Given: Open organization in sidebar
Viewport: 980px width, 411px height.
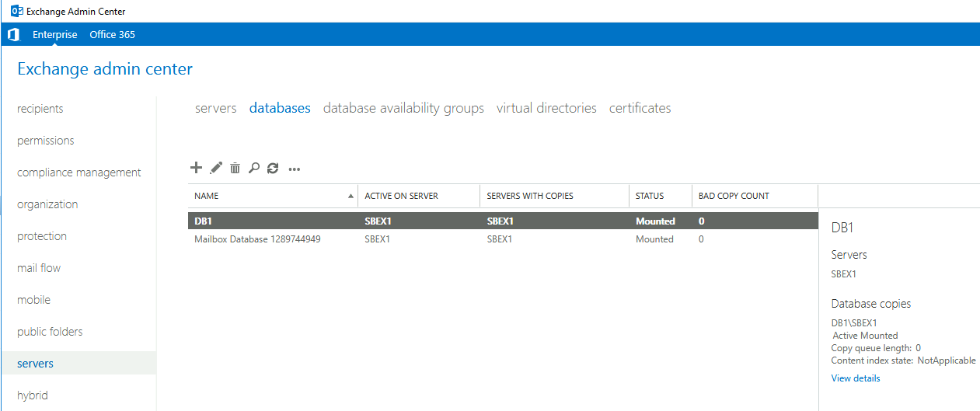Looking at the screenshot, I should pyautogui.click(x=47, y=204).
